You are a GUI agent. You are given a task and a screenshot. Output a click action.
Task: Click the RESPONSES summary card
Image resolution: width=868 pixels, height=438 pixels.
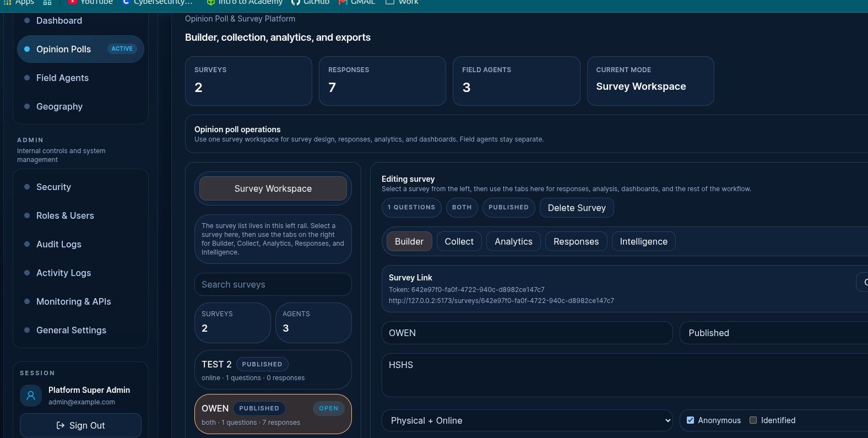point(382,81)
